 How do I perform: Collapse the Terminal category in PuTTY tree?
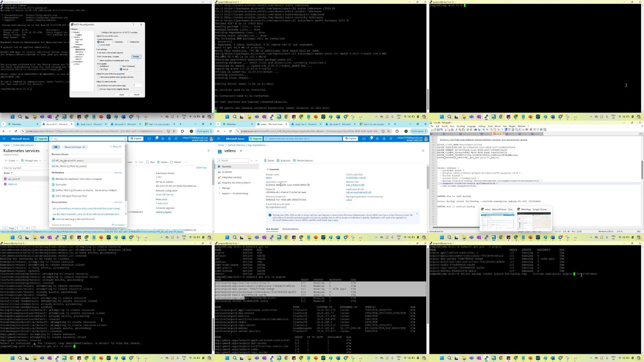coord(72,37)
